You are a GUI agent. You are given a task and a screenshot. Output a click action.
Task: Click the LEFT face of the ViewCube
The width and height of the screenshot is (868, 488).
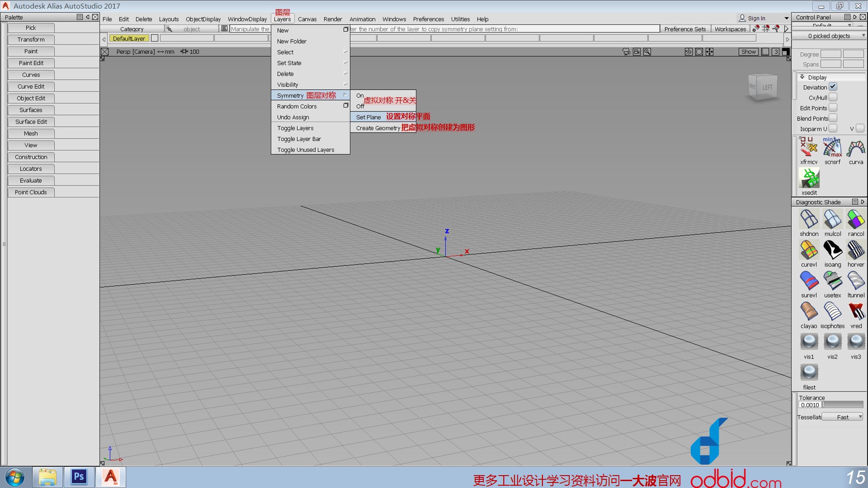767,87
